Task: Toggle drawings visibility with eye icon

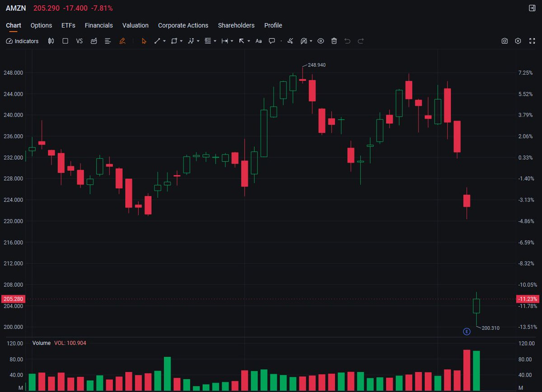Action: pyautogui.click(x=321, y=41)
